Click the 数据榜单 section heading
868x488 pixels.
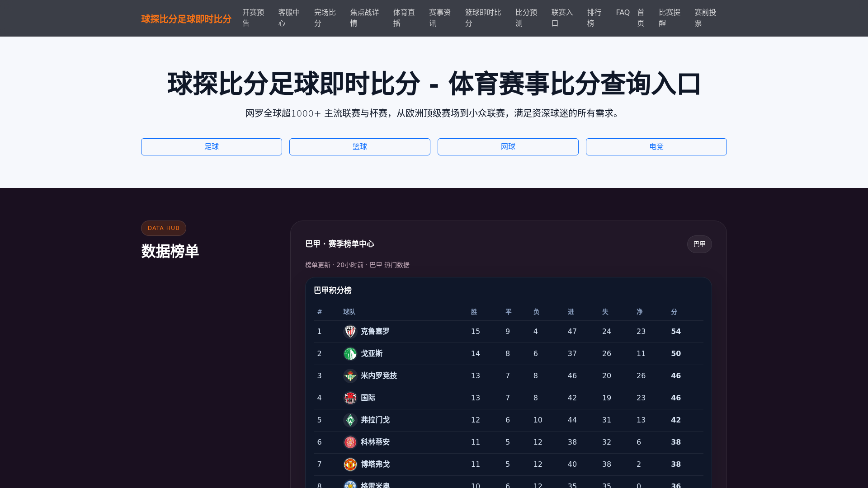(x=170, y=251)
